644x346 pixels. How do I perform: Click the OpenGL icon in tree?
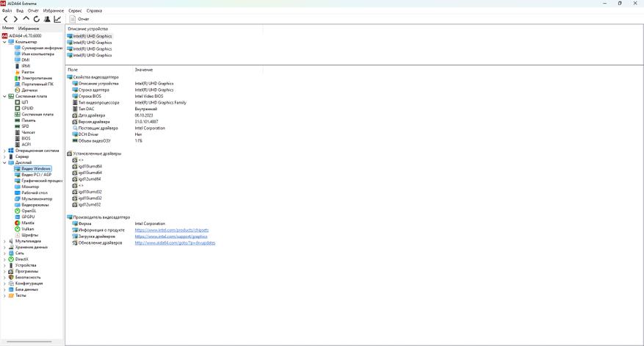point(17,211)
